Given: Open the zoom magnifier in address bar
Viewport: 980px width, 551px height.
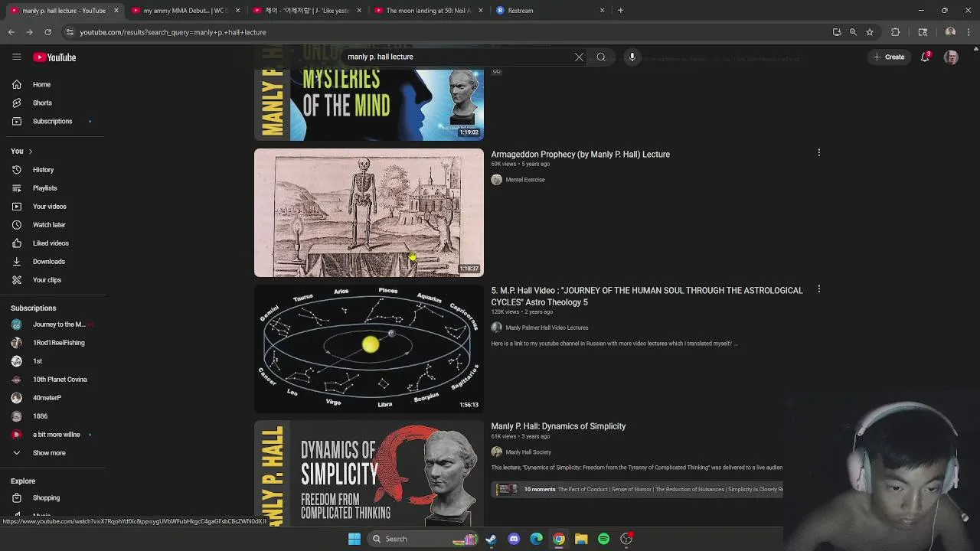Looking at the screenshot, I should (853, 32).
